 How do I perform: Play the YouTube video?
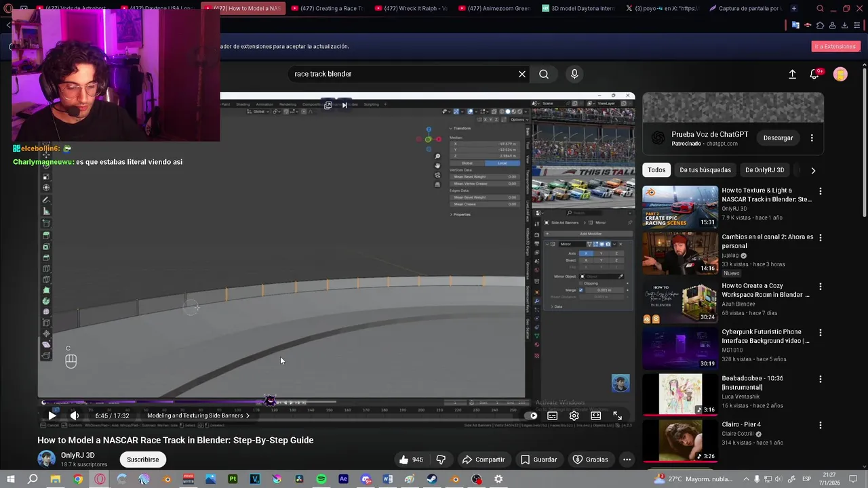pos(52,415)
